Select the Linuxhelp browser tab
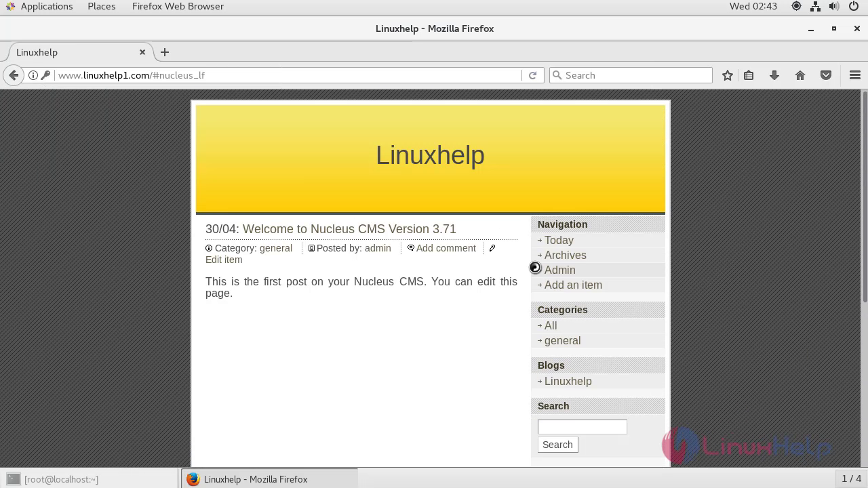The width and height of the screenshot is (868, 488). click(78, 52)
